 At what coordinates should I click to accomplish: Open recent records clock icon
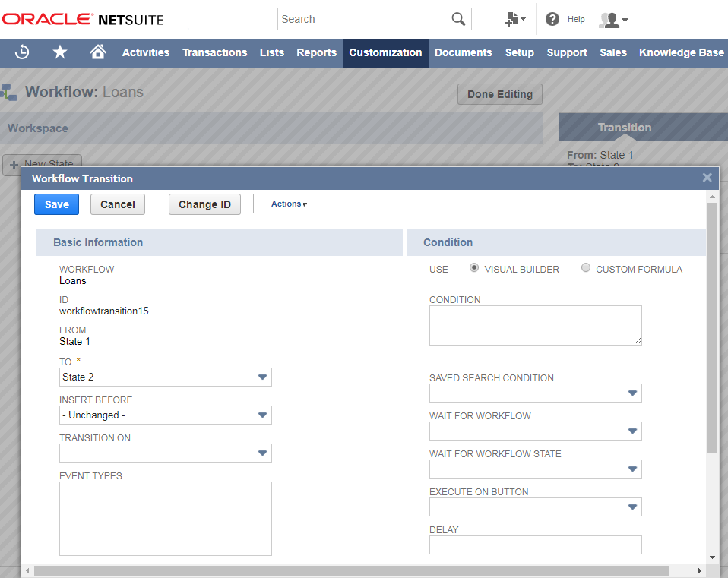(22, 52)
